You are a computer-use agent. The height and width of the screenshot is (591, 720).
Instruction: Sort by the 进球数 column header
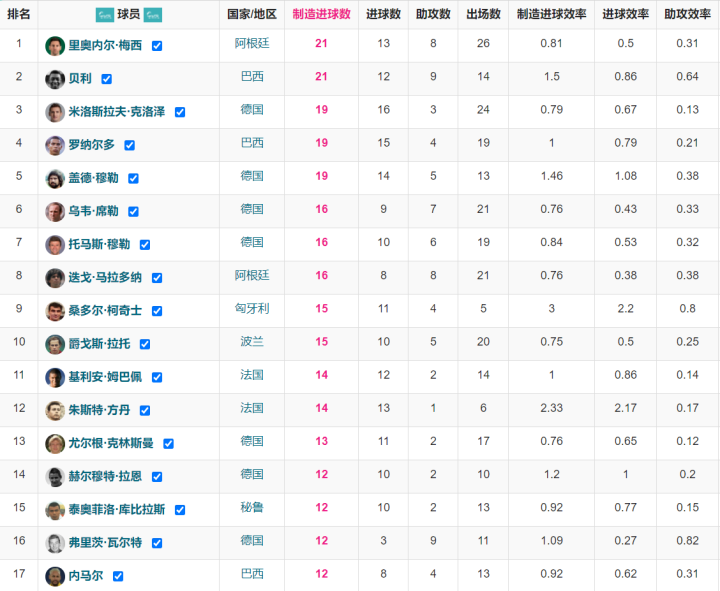(x=383, y=14)
